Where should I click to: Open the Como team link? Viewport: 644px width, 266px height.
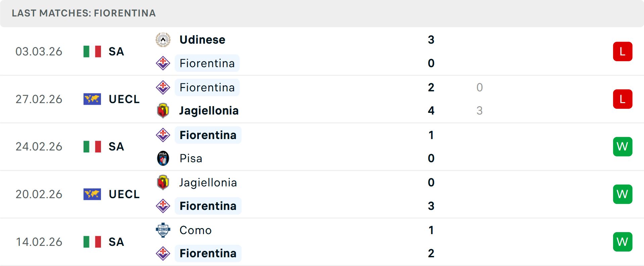(195, 230)
